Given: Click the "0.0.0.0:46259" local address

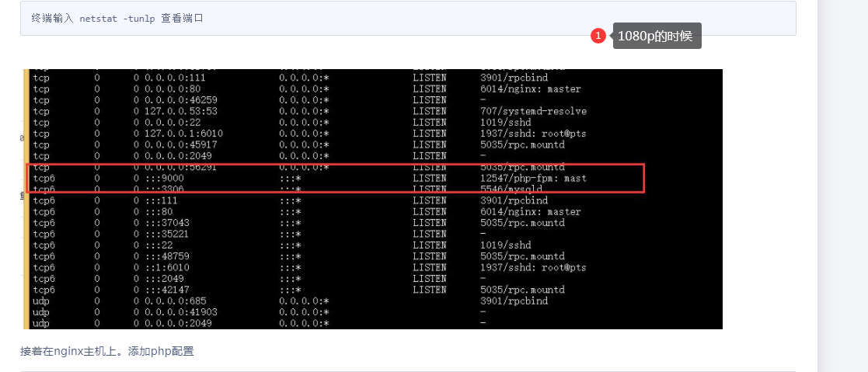Looking at the screenshot, I should [x=181, y=100].
